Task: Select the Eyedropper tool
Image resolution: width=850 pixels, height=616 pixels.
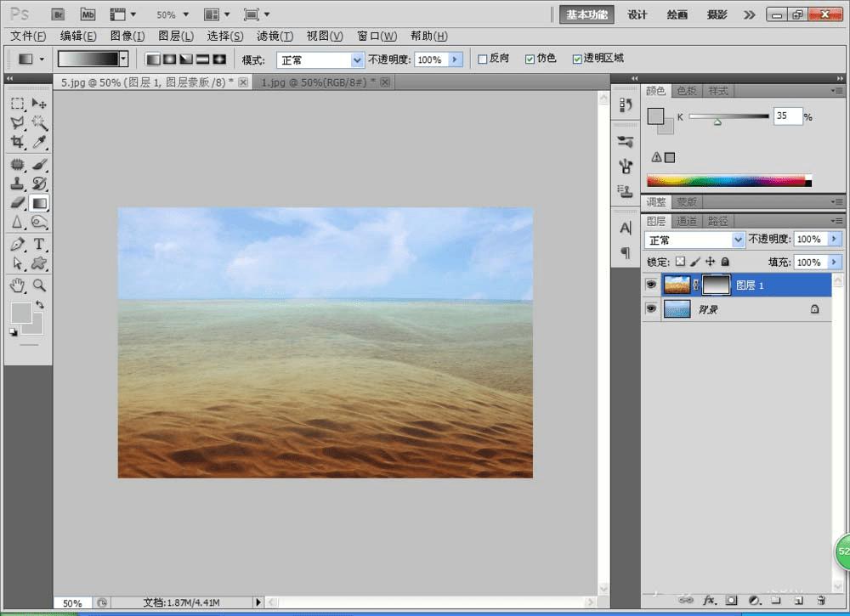Action: [x=39, y=142]
